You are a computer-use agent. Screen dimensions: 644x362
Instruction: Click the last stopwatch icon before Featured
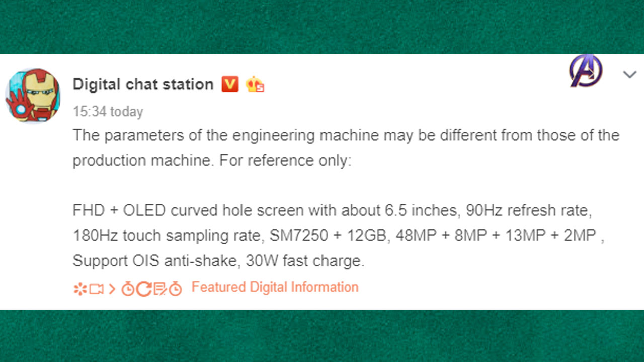(175, 289)
